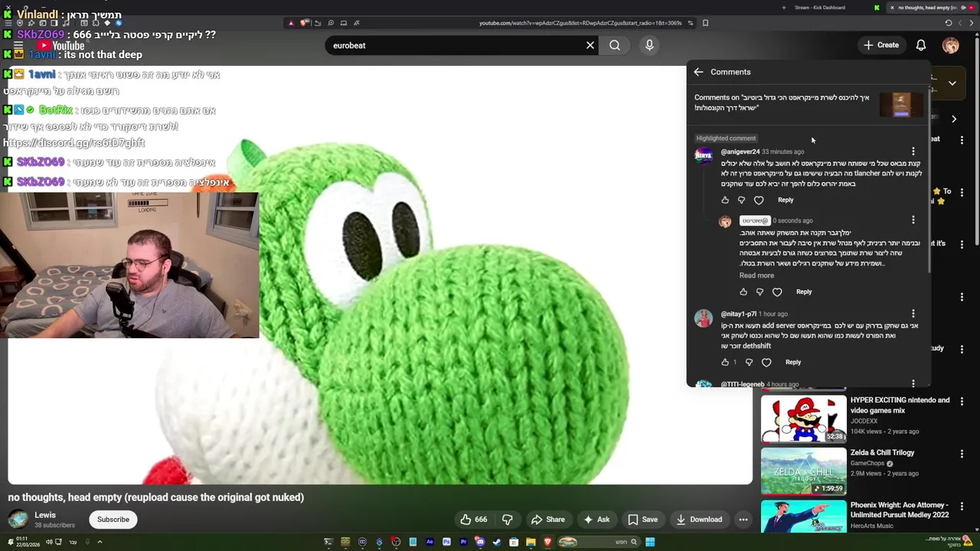980x551 pixels.
Task: Open more actions three-dot menu below video
Action: click(x=743, y=520)
